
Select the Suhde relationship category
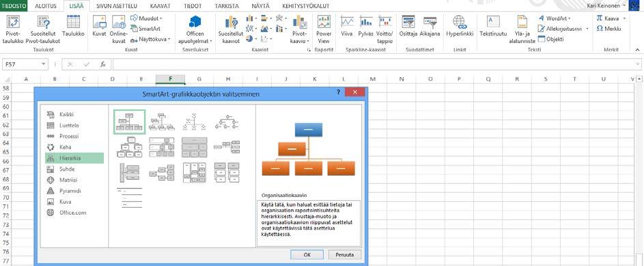(74, 169)
